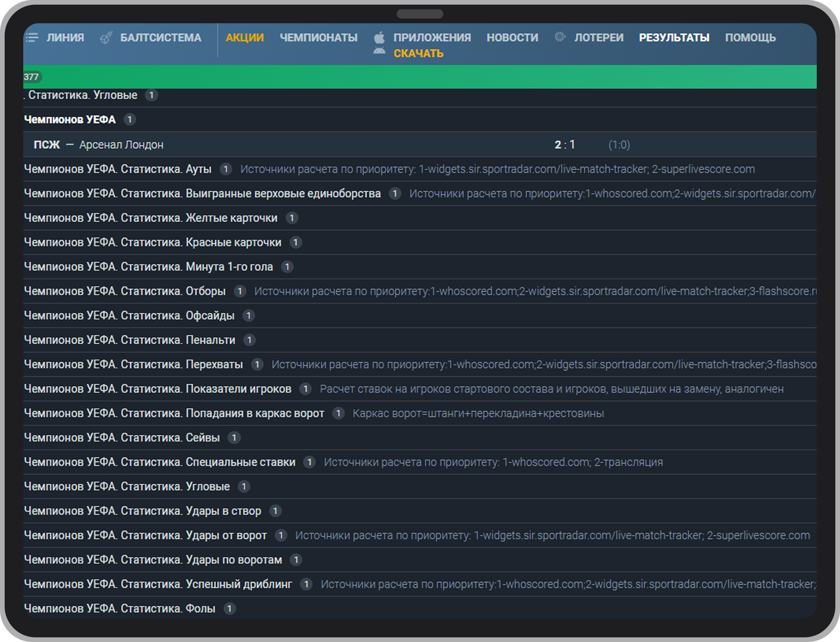Expand Статистика. Удары в створ row

pyautogui.click(x=143, y=511)
